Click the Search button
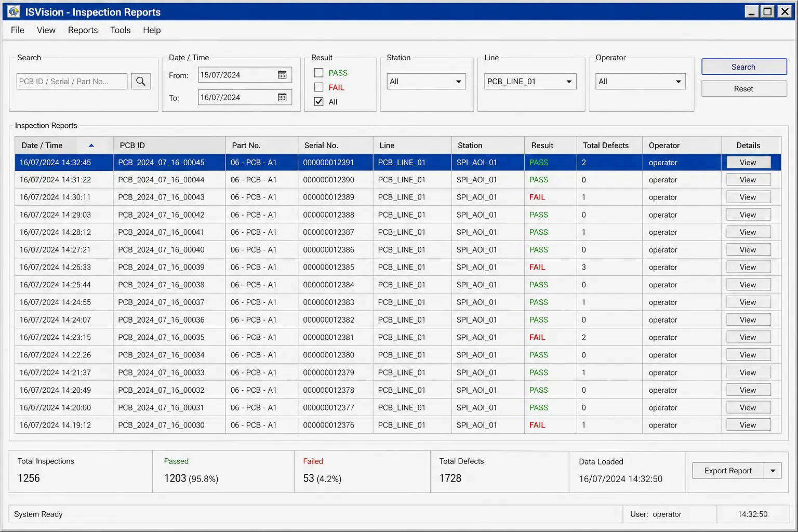 point(744,66)
